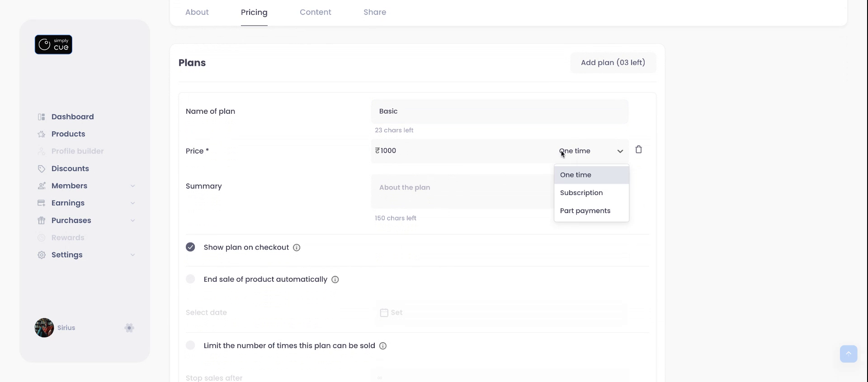Open info icon beside Show plan on checkout
868x382 pixels.
(x=297, y=248)
